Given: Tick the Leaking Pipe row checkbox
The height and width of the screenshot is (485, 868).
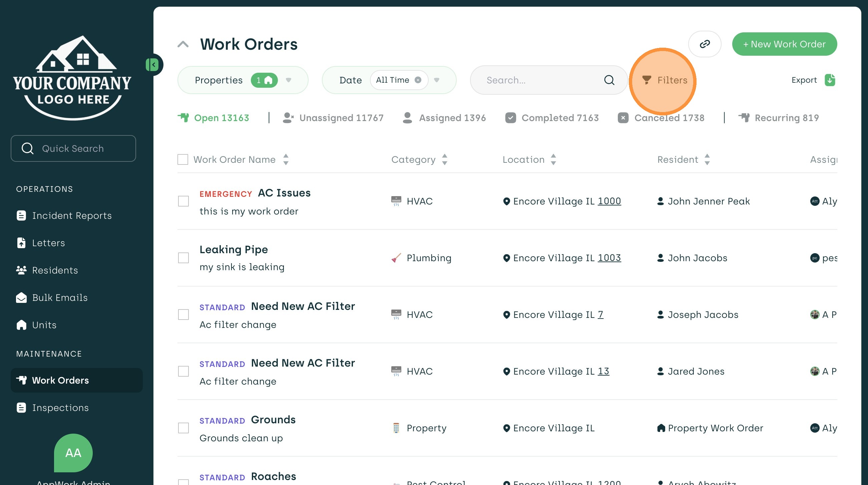Looking at the screenshot, I should pyautogui.click(x=183, y=258).
